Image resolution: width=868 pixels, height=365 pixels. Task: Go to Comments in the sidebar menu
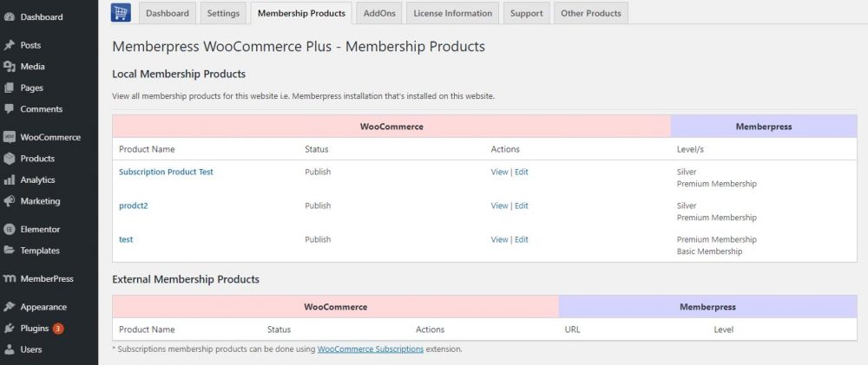[x=41, y=109]
